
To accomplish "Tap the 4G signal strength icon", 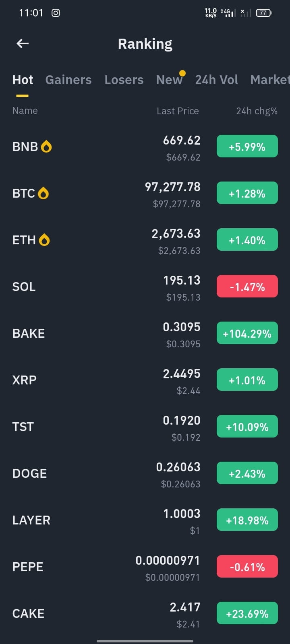I will click(228, 13).
